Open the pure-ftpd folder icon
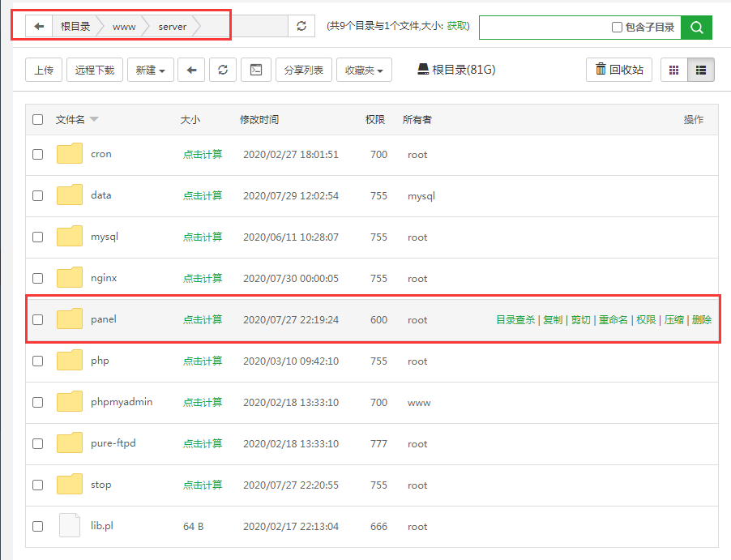Viewport: 731px width, 560px height. [x=70, y=443]
